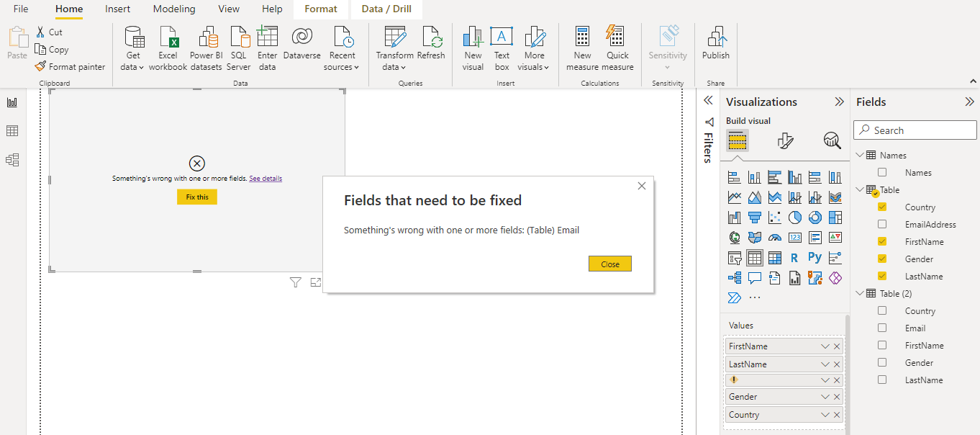
Task: Open the Format ribbon tab
Action: pos(321,9)
